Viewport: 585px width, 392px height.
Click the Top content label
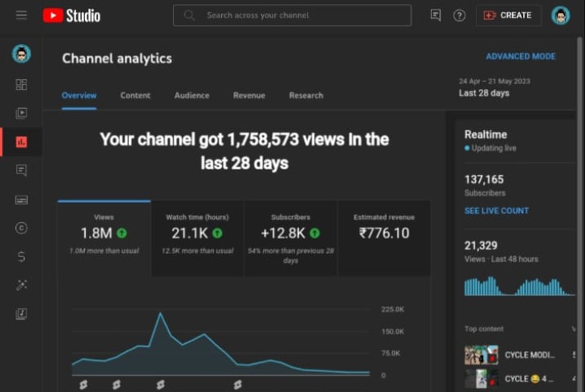pos(484,329)
